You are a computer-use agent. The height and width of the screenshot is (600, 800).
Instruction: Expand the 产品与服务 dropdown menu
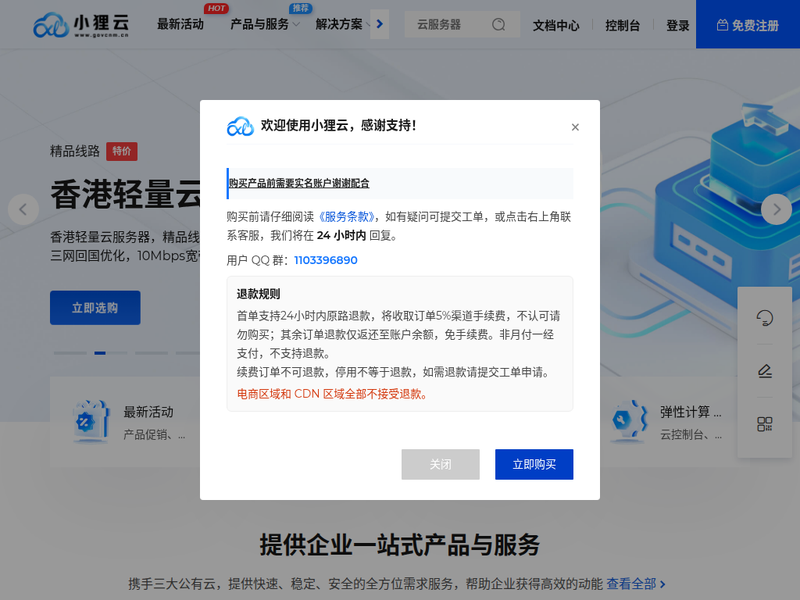point(265,24)
